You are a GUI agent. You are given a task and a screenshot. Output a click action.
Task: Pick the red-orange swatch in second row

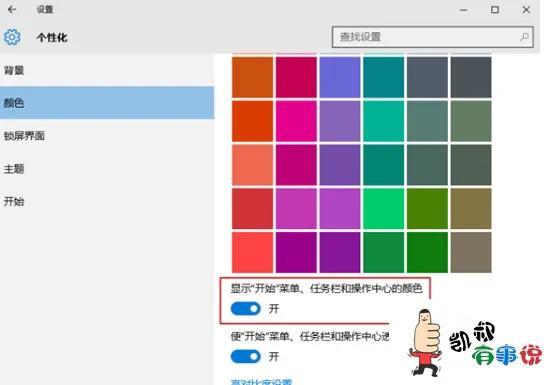click(252, 121)
